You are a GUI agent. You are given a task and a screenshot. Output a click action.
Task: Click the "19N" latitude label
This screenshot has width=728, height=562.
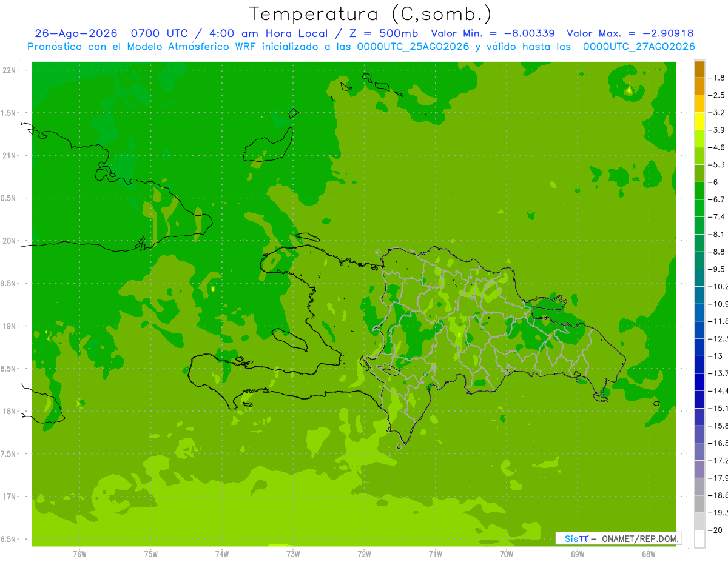coord(9,326)
